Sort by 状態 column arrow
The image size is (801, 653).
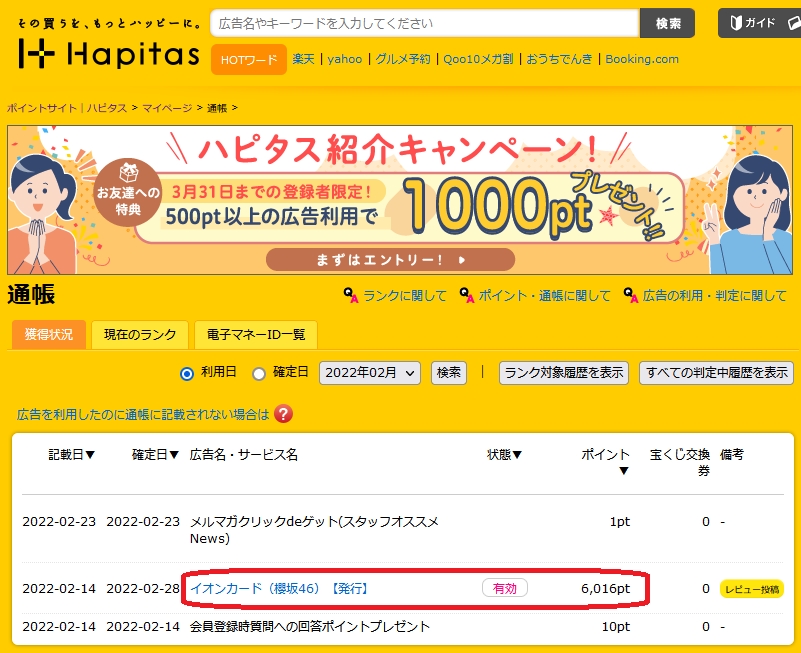point(517,454)
